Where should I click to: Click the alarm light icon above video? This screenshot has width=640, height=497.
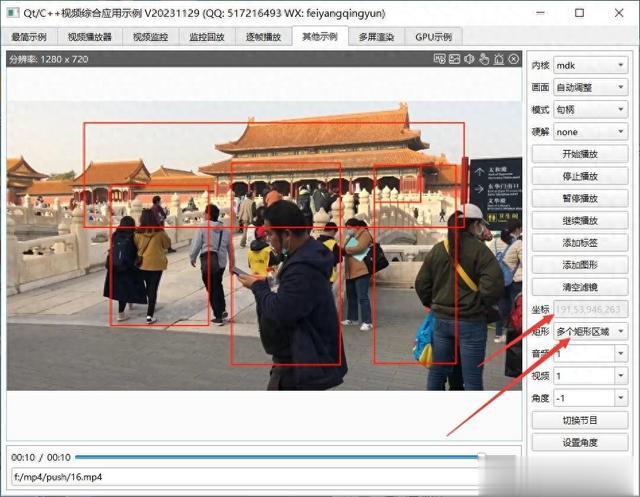pyautogui.click(x=499, y=59)
